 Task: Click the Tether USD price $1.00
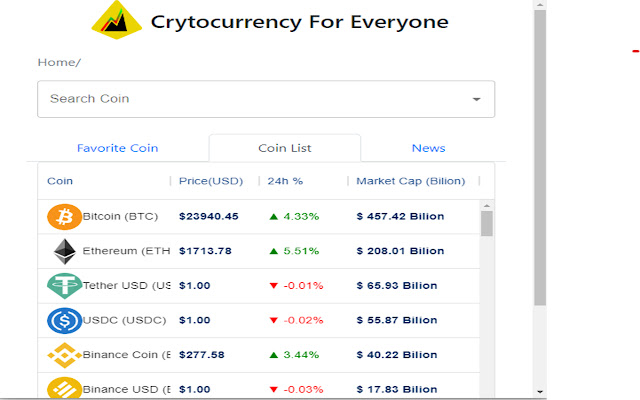195,285
